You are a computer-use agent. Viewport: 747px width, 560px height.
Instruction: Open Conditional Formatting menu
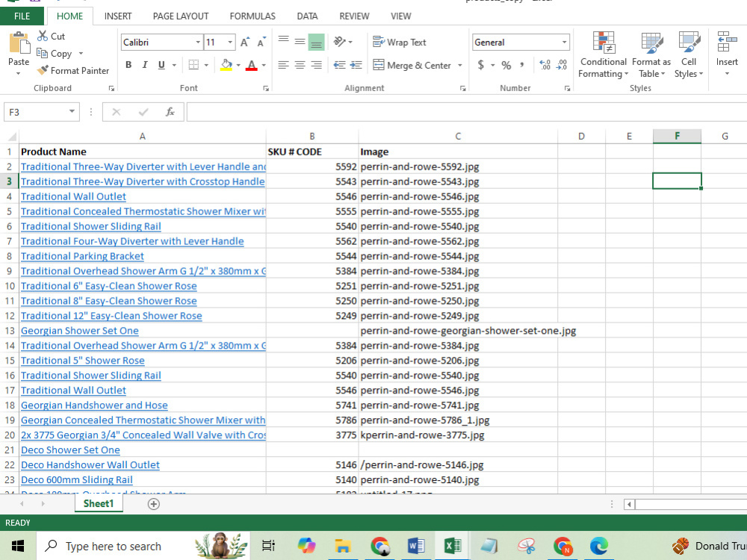(603, 55)
